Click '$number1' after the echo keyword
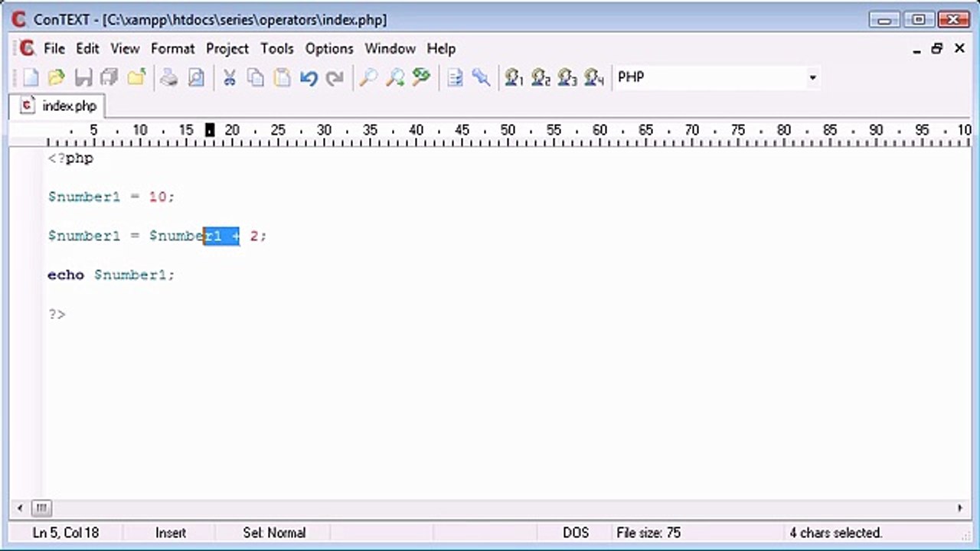The width and height of the screenshot is (980, 551). (x=130, y=275)
